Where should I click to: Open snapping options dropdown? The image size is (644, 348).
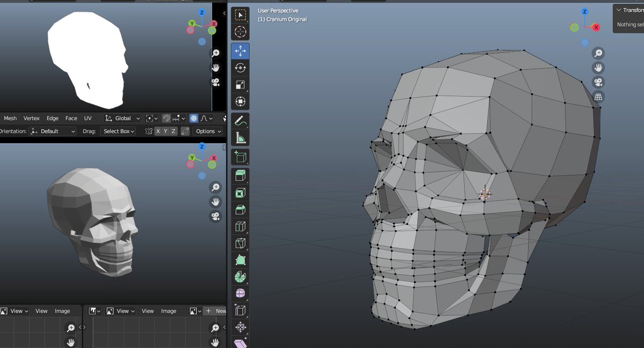click(x=178, y=119)
